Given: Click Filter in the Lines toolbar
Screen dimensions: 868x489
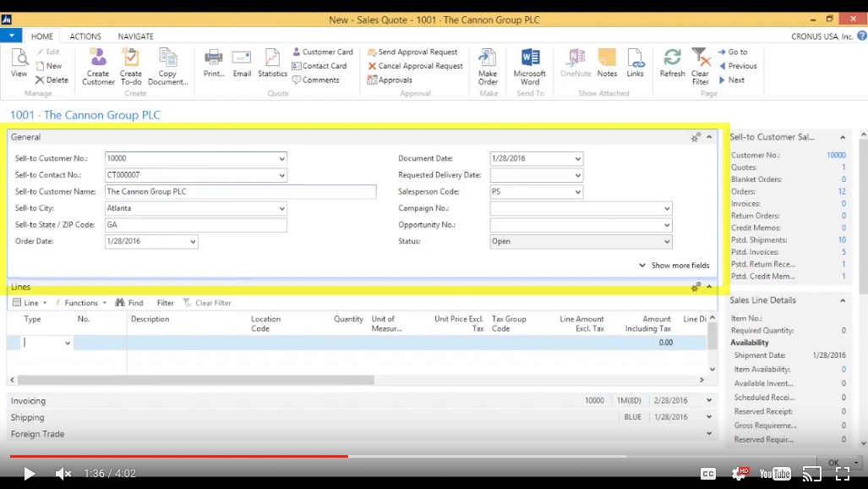Looking at the screenshot, I should [x=165, y=303].
